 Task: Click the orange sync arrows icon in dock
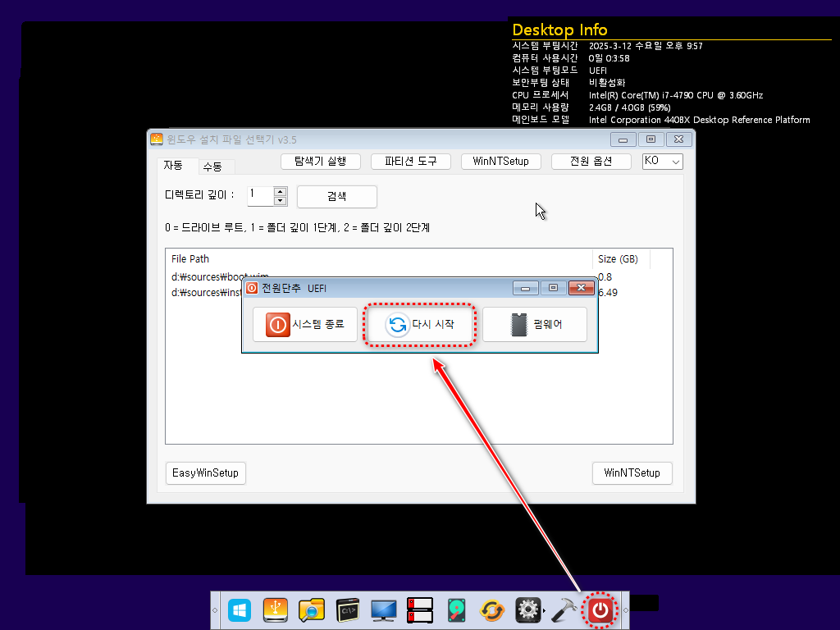coord(492,610)
